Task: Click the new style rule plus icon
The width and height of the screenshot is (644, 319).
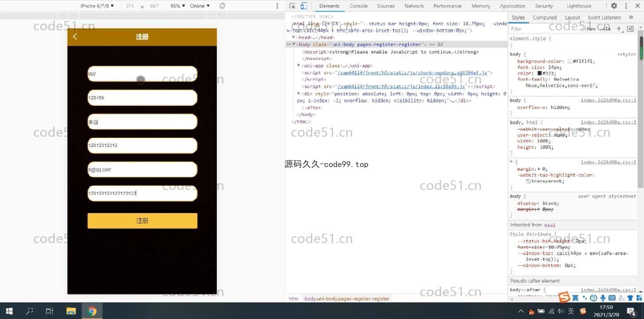Action: click(x=619, y=28)
